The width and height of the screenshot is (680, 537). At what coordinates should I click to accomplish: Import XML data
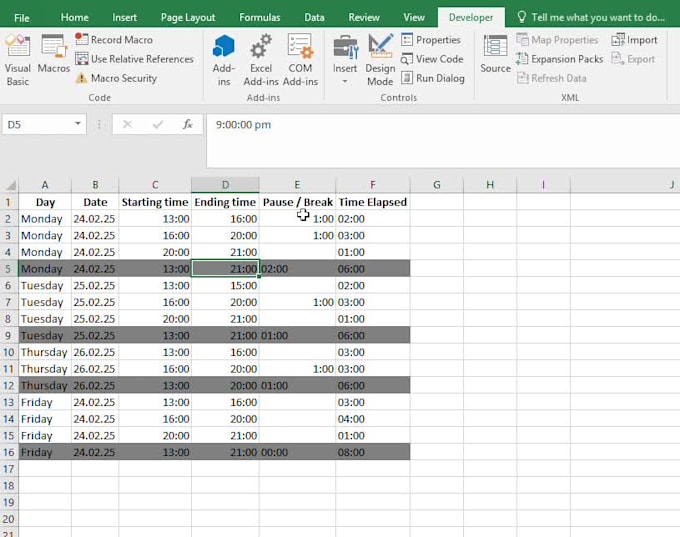634,39
